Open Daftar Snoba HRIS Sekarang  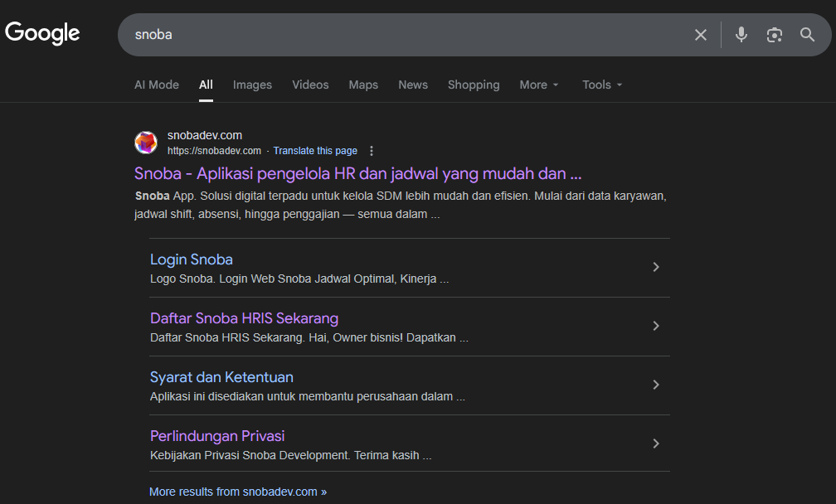[x=244, y=318]
